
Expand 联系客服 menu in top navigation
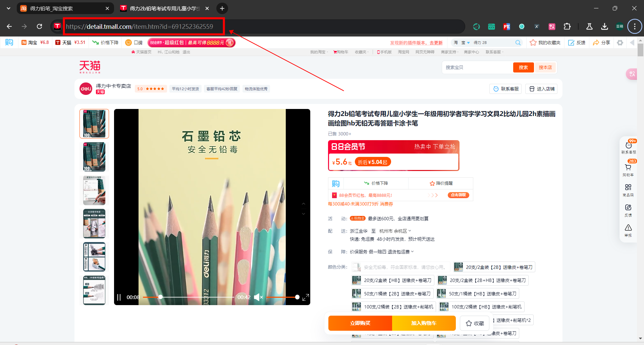pos(494,52)
